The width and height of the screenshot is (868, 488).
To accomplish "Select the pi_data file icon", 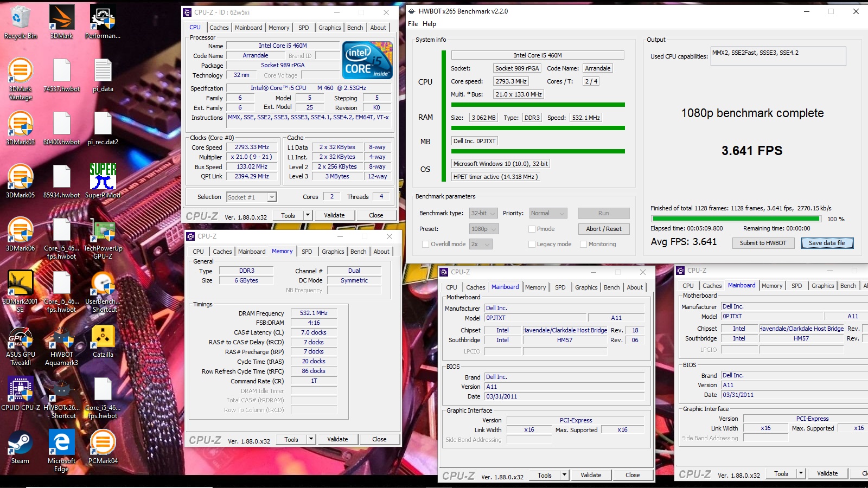I will tap(103, 75).
